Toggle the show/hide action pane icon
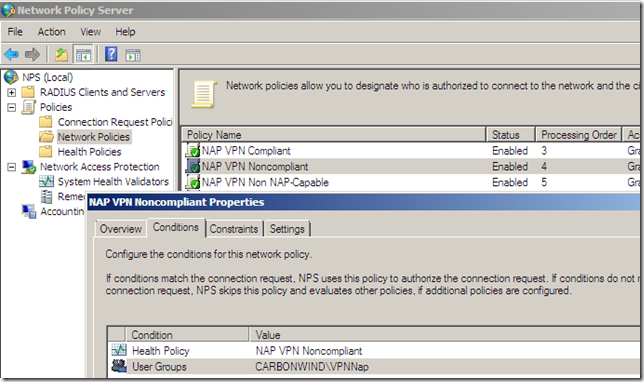The width and height of the screenshot is (644, 382). pos(133,55)
